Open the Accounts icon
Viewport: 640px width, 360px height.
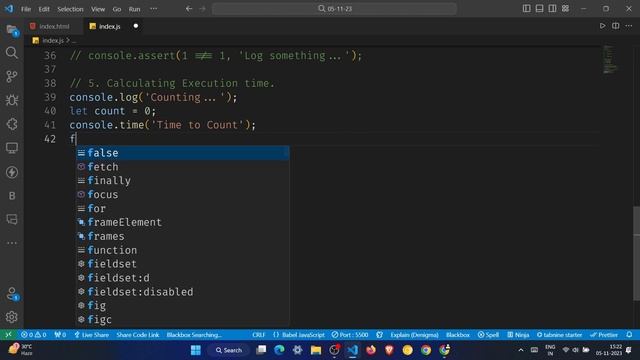coord(12,293)
